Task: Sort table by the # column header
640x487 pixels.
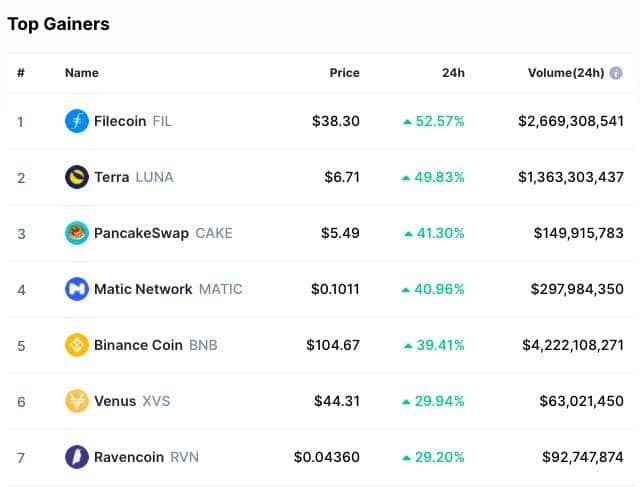Action: (x=21, y=73)
